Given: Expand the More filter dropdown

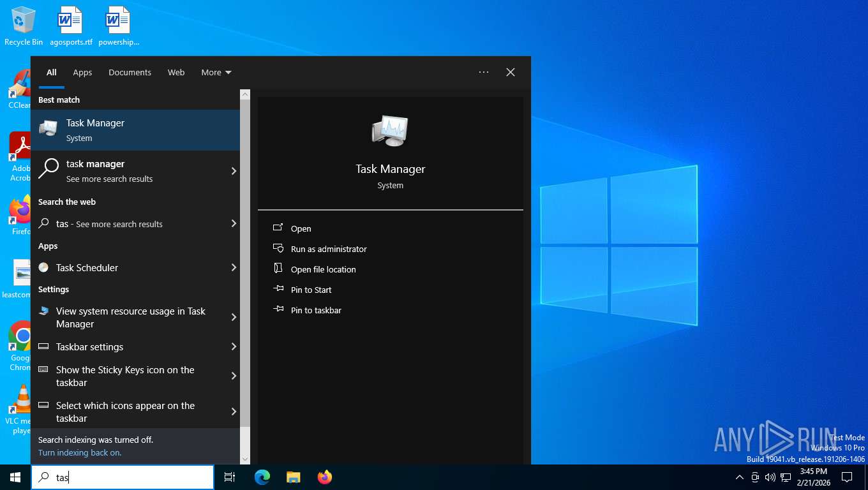Looking at the screenshot, I should (x=216, y=72).
